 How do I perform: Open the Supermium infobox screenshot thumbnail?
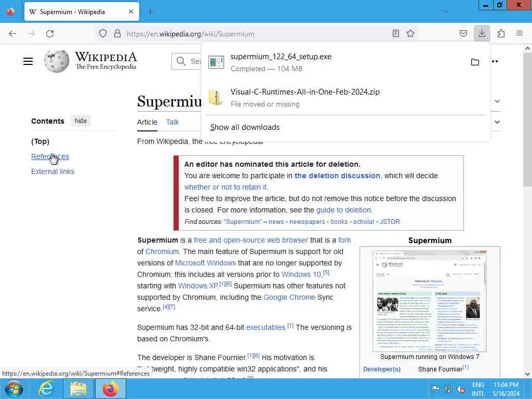[430, 301]
